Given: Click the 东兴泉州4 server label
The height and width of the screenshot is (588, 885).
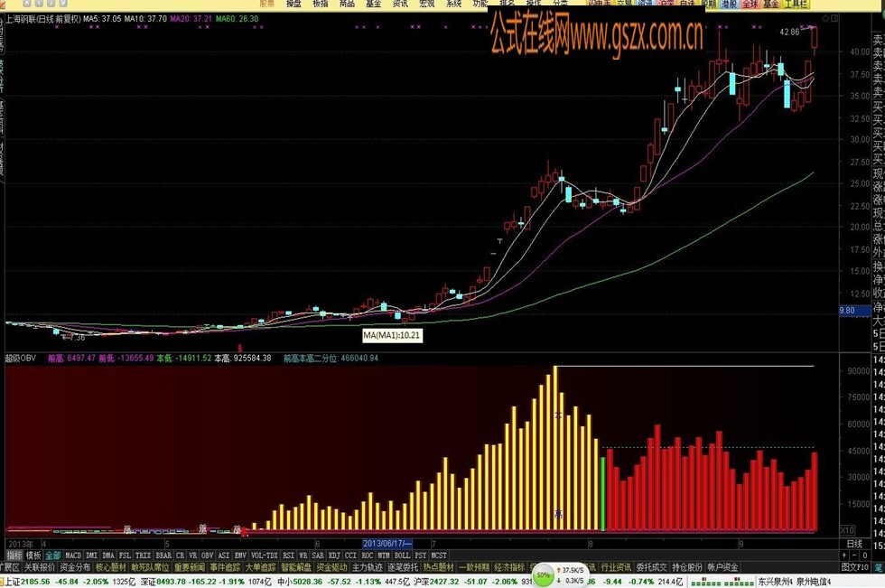Looking at the screenshot, I should [x=776, y=582].
